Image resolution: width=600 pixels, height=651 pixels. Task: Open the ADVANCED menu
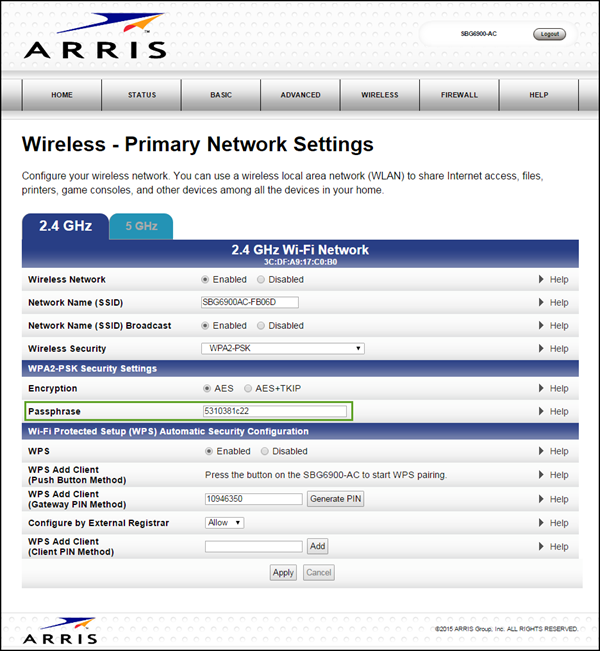(x=300, y=95)
